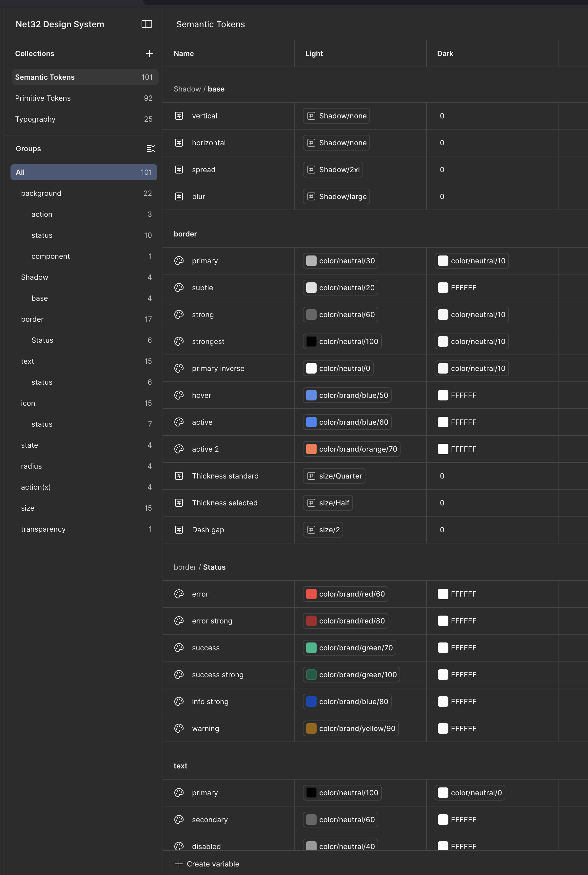Click color/brand/blue/80 swatch for info strong

tap(311, 701)
